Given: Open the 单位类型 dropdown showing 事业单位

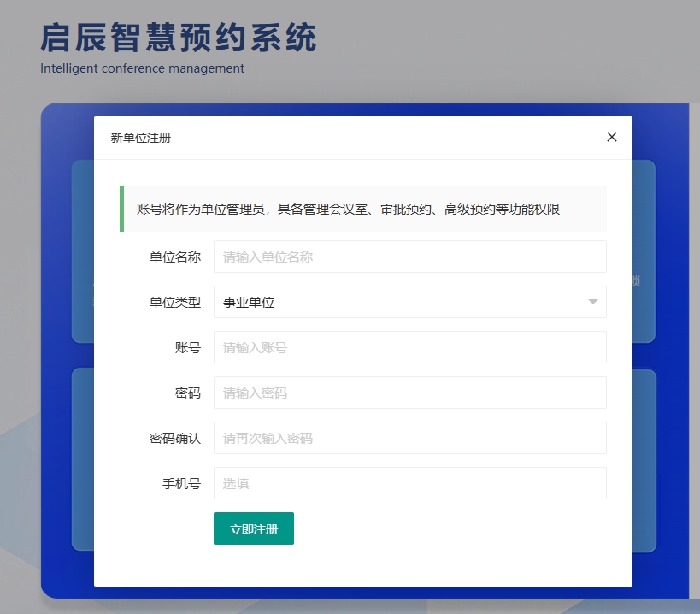Looking at the screenshot, I should [x=402, y=302].
